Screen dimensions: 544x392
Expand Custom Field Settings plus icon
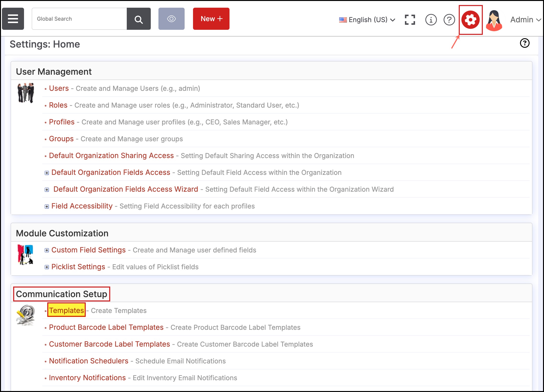47,250
